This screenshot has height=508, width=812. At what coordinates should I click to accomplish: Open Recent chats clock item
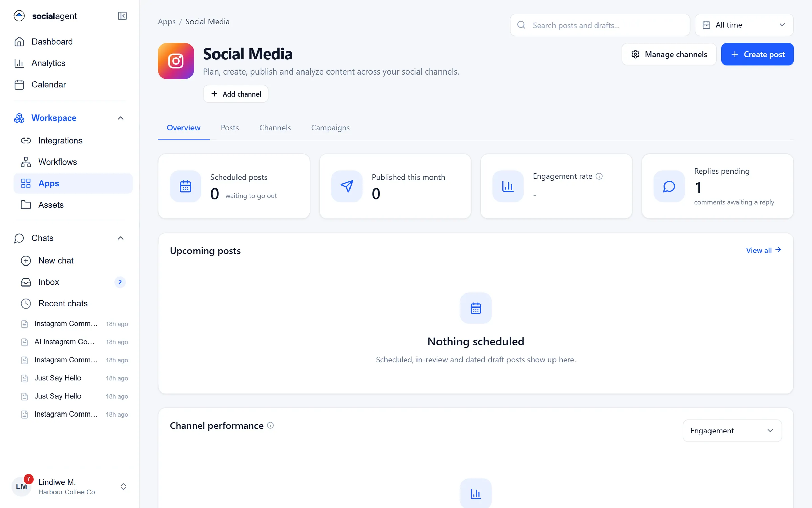coord(73,303)
